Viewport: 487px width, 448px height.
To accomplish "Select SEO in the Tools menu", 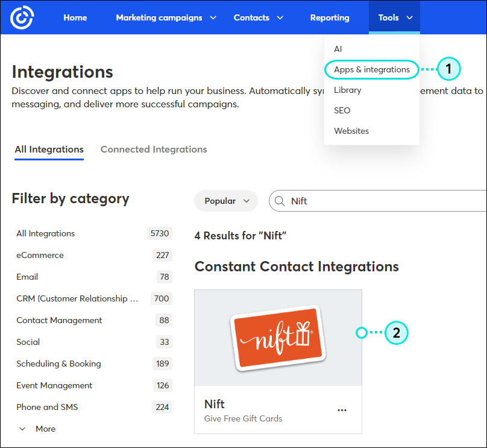I will 342,110.
